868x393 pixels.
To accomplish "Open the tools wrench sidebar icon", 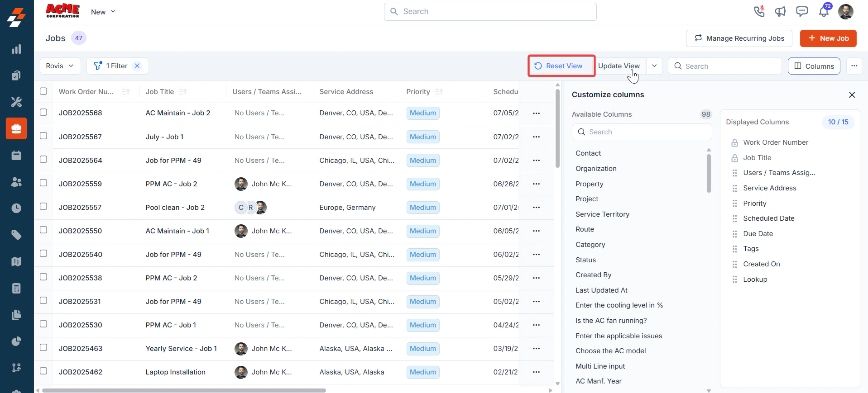I will point(16,102).
